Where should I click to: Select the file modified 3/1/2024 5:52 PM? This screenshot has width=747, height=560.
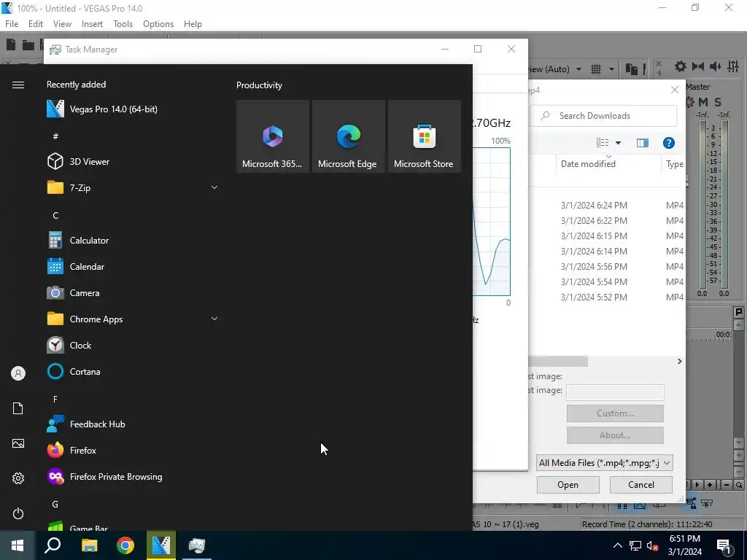click(607, 297)
